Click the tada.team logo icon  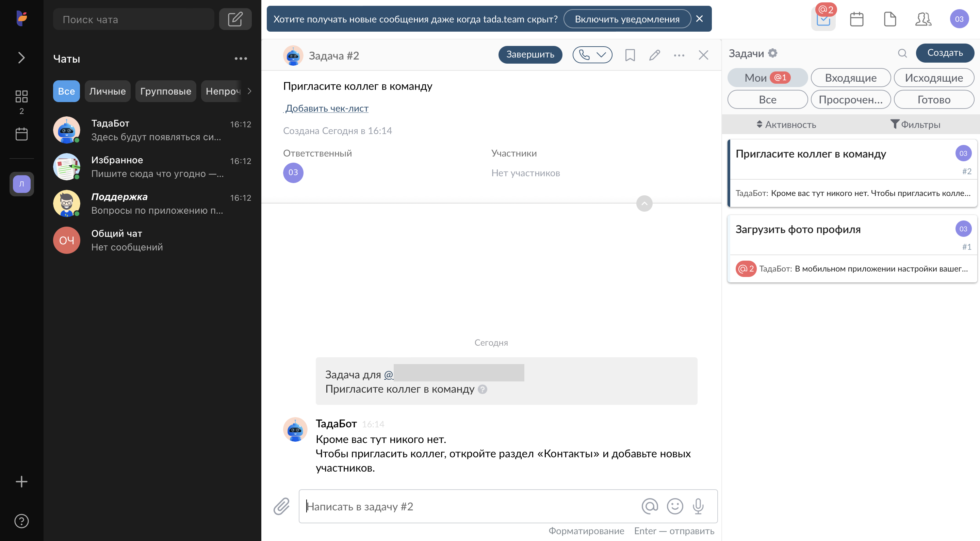(x=22, y=18)
